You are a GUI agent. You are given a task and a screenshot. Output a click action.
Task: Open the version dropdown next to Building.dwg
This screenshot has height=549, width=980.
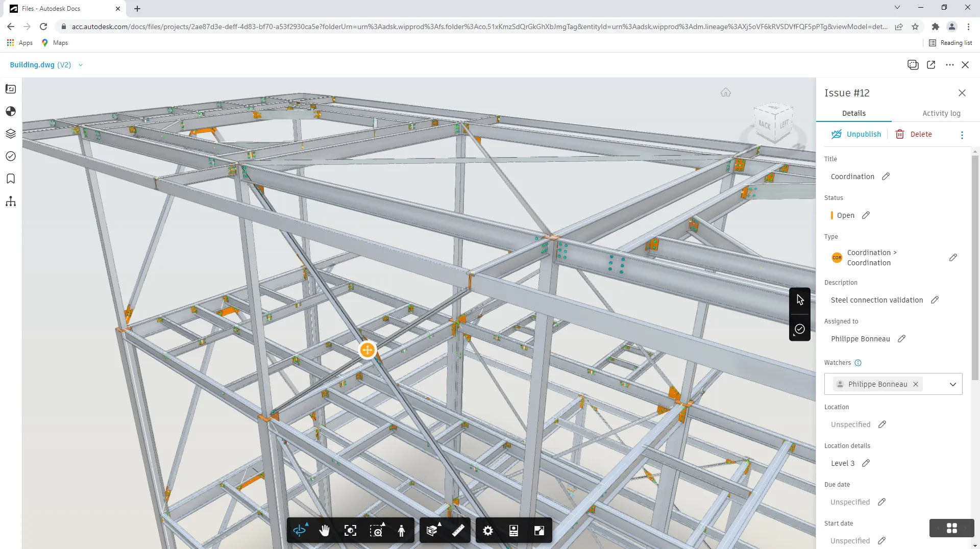point(81,65)
